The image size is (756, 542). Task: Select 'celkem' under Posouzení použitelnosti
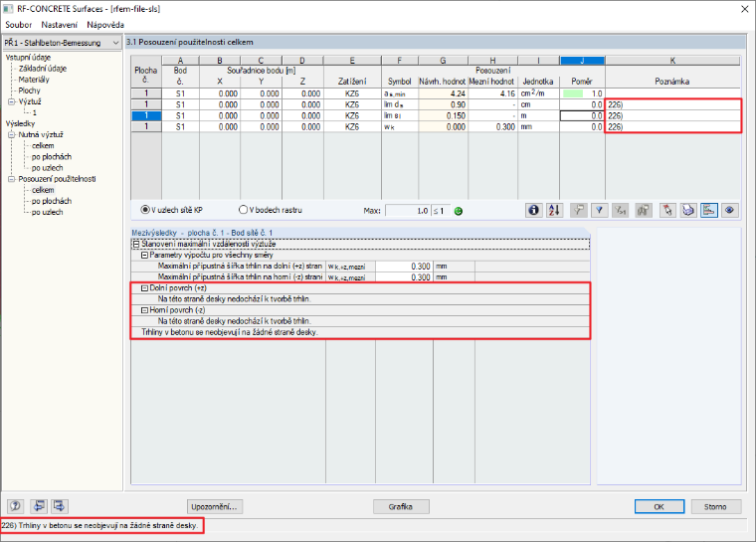(x=43, y=190)
